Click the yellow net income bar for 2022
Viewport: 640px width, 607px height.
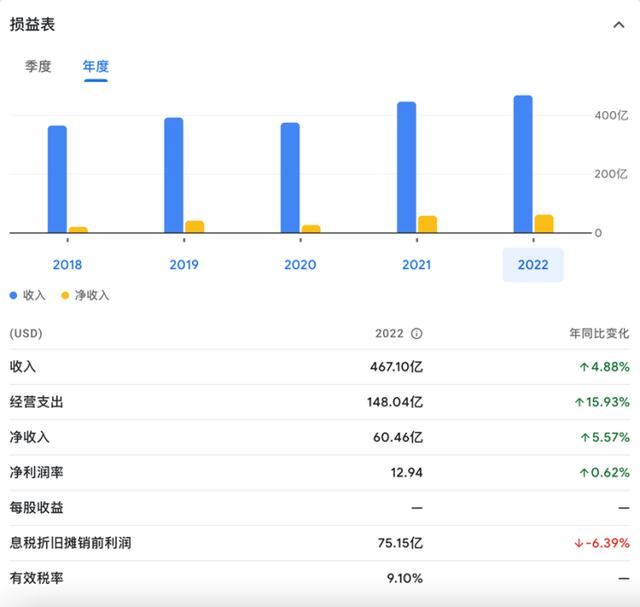[x=543, y=224]
